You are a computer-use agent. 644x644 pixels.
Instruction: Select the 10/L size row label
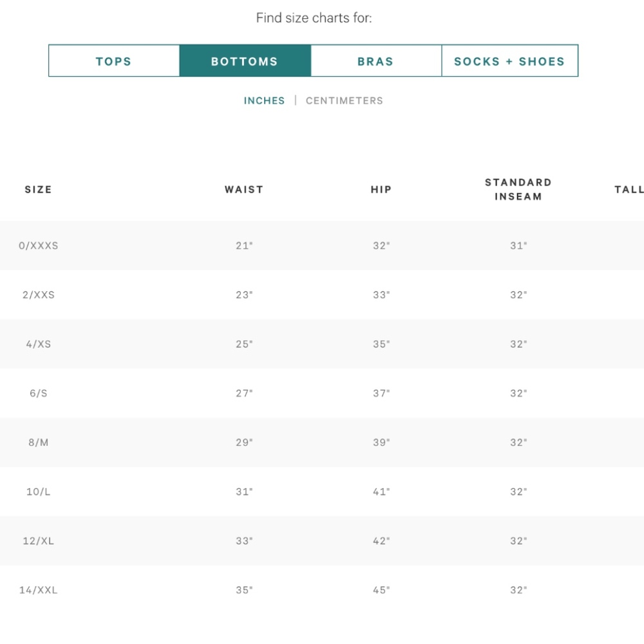38,491
